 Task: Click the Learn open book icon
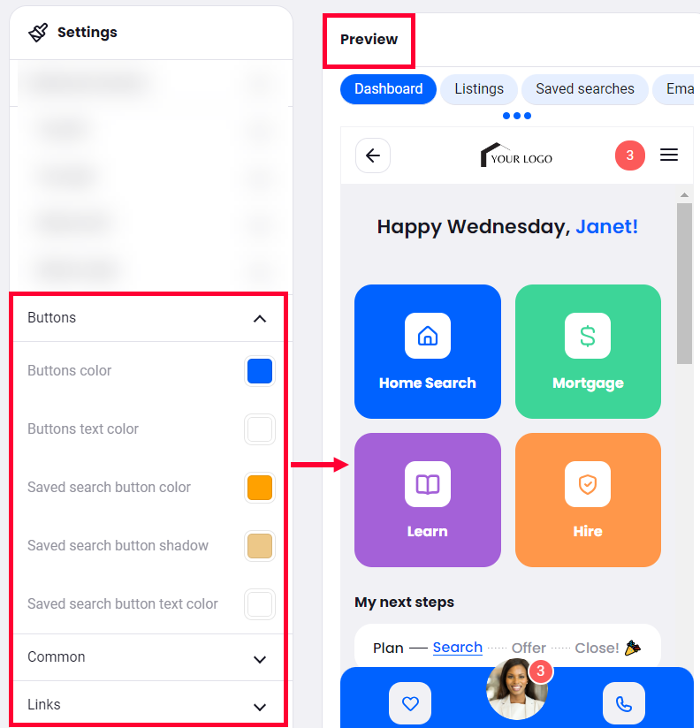[428, 484]
